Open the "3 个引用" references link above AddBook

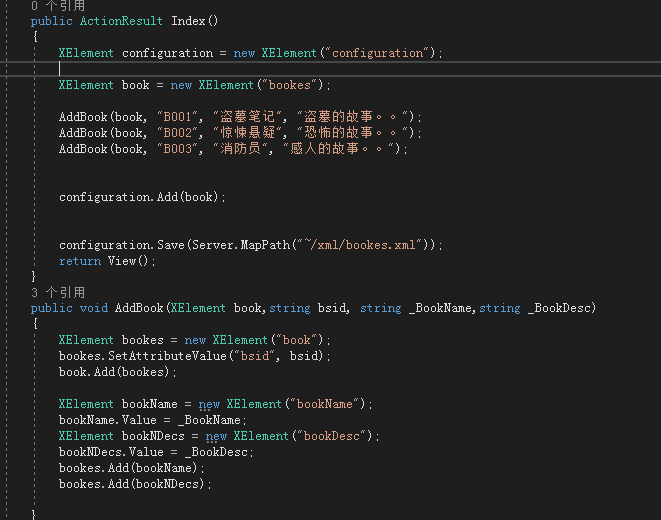click(58, 292)
